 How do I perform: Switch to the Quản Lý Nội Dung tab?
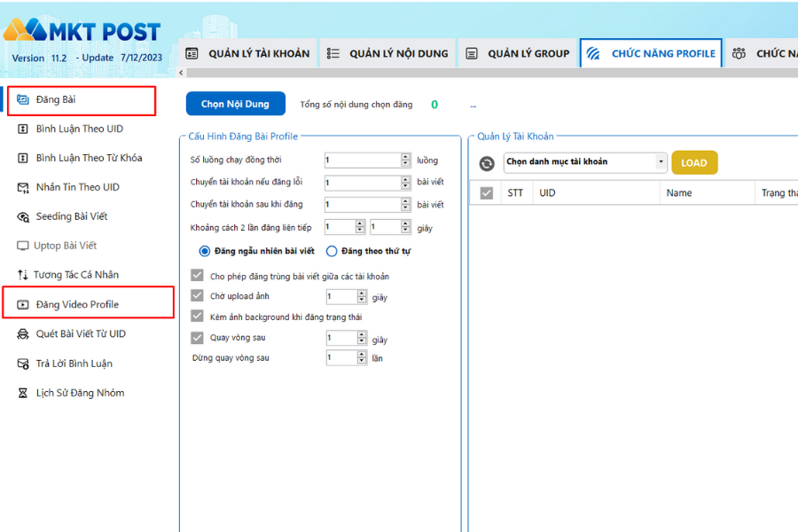point(387,53)
